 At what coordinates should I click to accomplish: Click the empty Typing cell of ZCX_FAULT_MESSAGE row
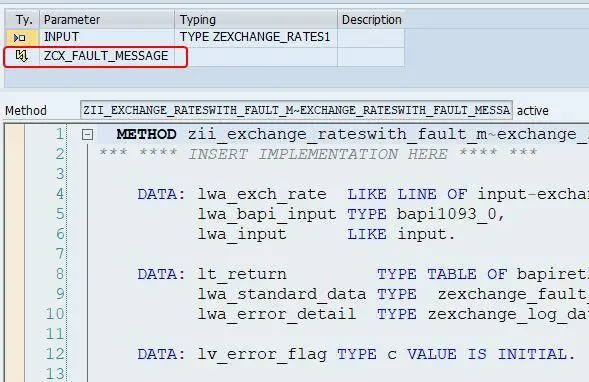(x=256, y=56)
